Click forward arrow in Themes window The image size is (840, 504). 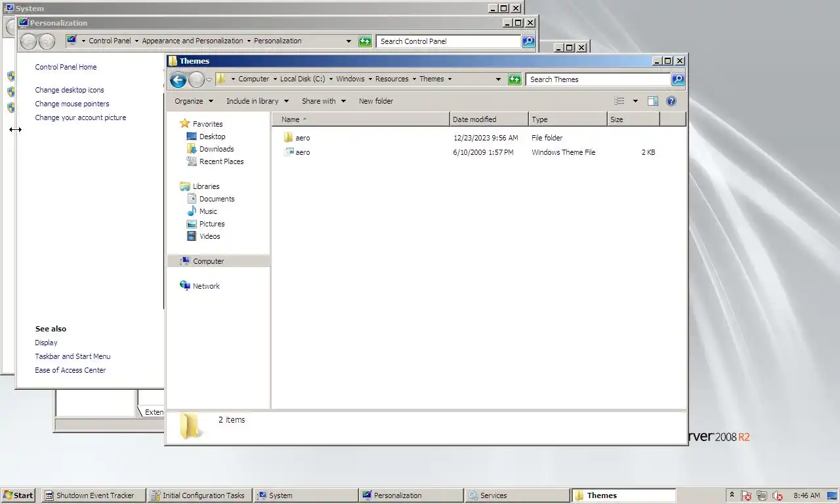[196, 79]
